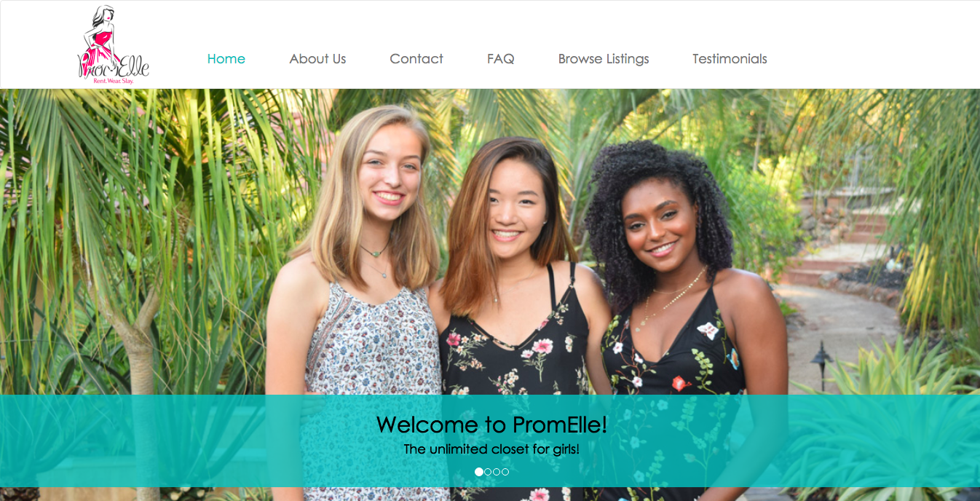Switch to the second carousel slide dot

pyautogui.click(x=488, y=472)
